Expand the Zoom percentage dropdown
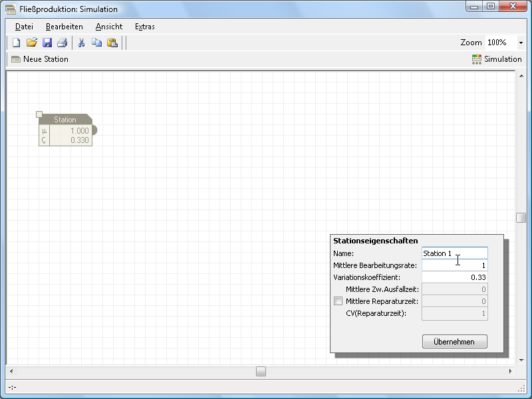This screenshot has height=399, width=532. [520, 43]
